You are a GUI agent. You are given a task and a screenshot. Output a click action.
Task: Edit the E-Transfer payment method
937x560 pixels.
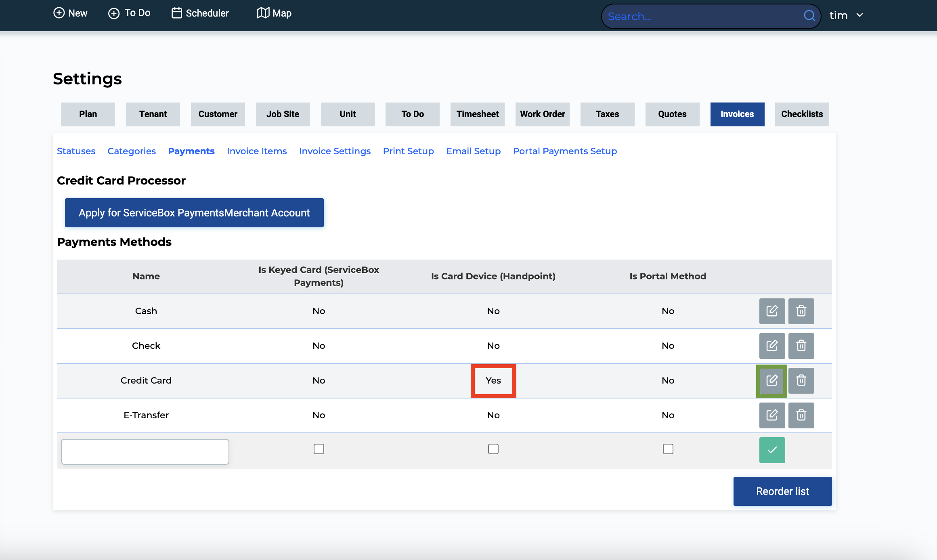[x=771, y=415]
